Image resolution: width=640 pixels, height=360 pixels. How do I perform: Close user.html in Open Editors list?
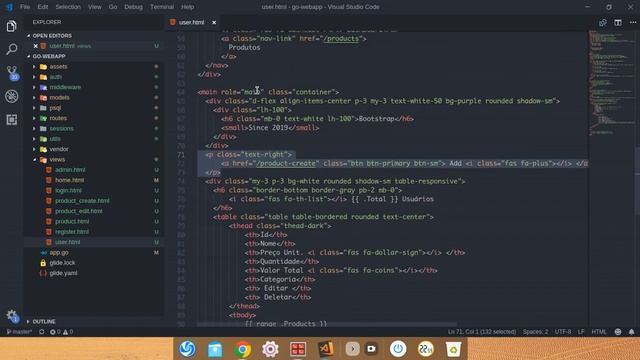point(36,46)
